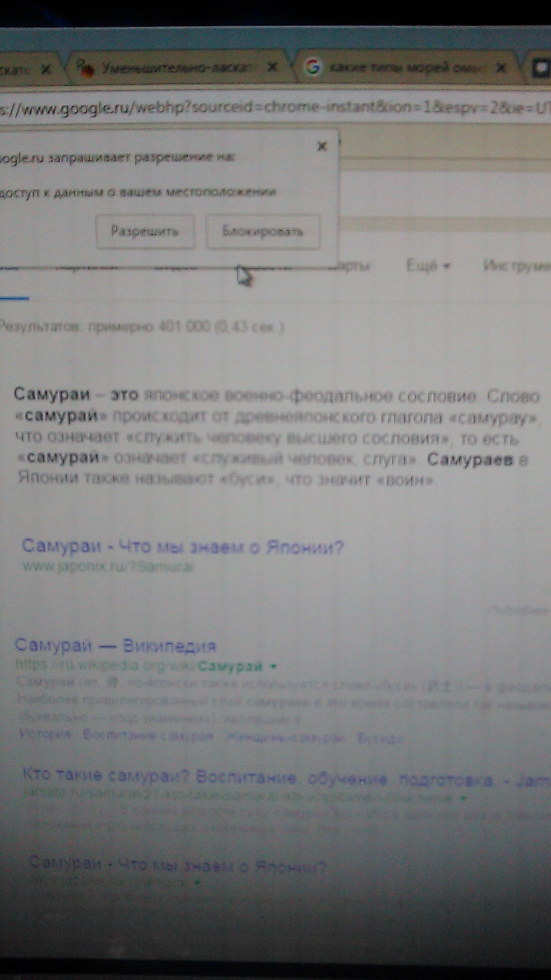Click Блокировать button in location prompt

coord(263,232)
